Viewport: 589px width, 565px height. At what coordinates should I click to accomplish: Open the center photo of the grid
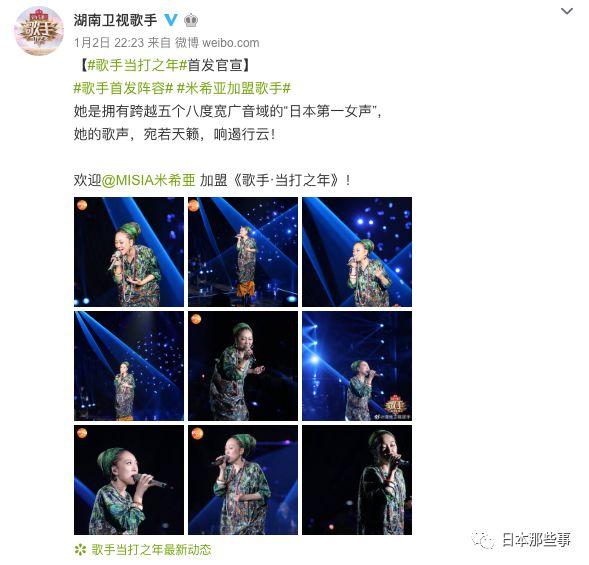coord(243,366)
